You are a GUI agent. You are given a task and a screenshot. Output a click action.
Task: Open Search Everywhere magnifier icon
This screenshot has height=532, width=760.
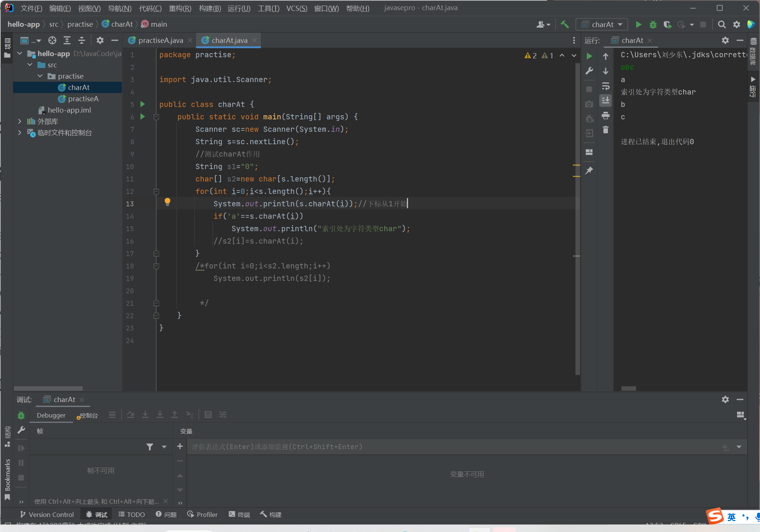click(722, 24)
